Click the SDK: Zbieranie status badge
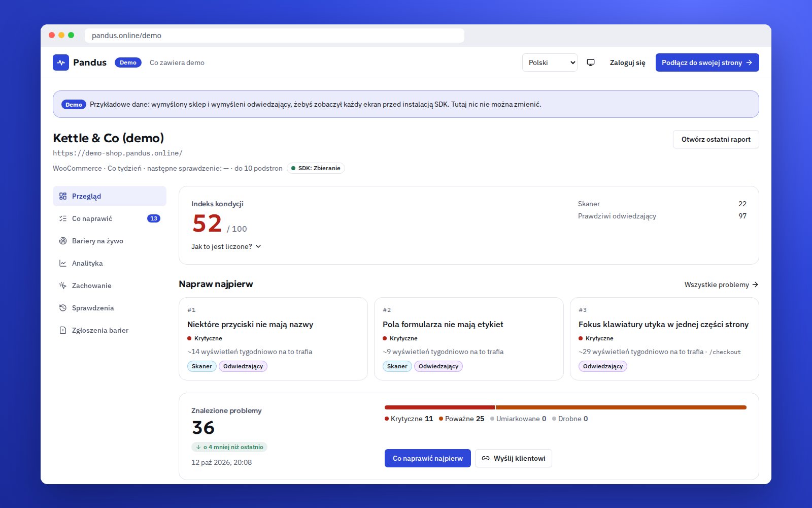Screen dimensions: 812x508 (x=316, y=168)
